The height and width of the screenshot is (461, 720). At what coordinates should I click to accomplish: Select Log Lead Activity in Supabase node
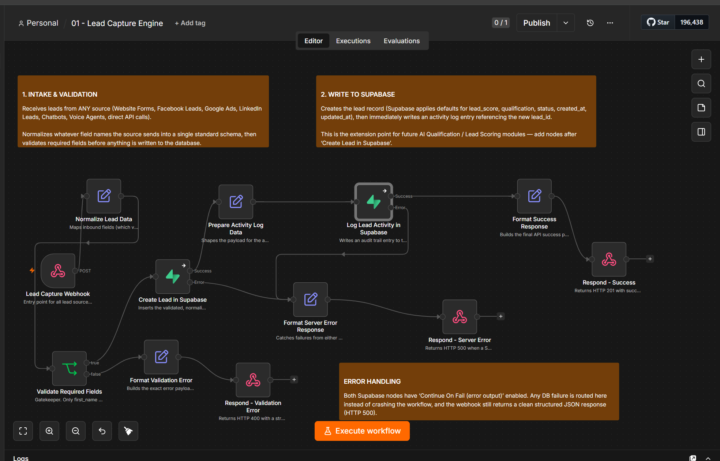click(373, 202)
